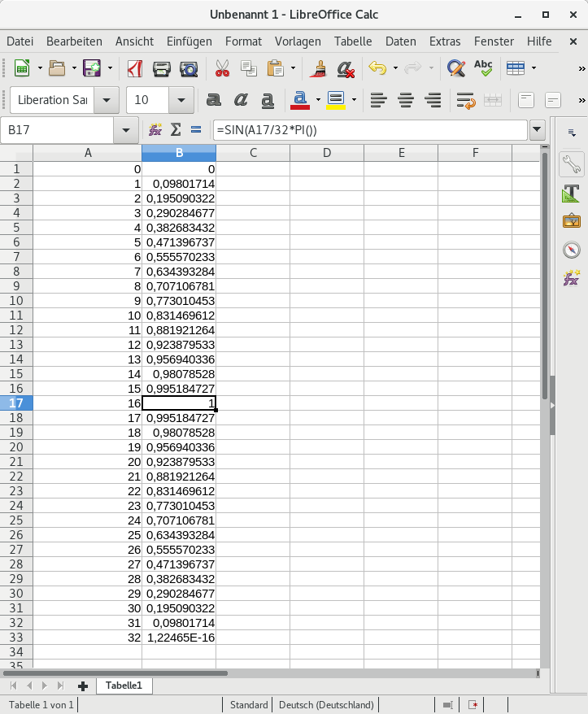This screenshot has height=714, width=588.
Task: Click the Copy icon
Action: pos(249,68)
